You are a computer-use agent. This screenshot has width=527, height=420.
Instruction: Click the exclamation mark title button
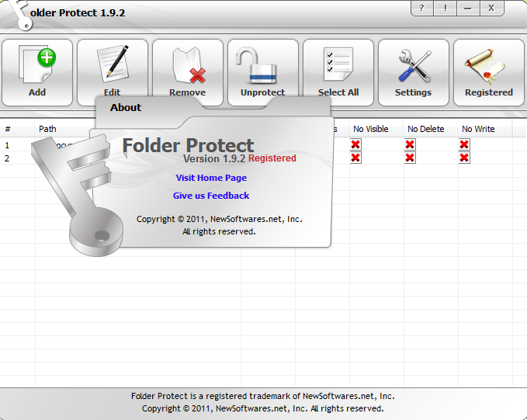coord(445,8)
